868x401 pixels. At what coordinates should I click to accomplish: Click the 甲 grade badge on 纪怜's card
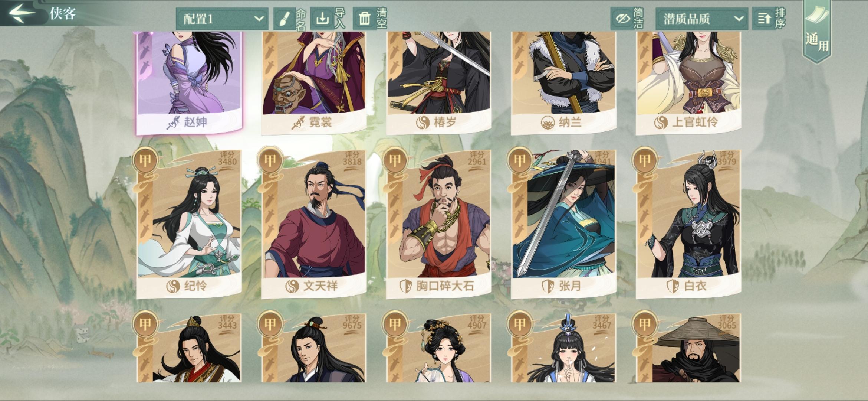pyautogui.click(x=145, y=160)
